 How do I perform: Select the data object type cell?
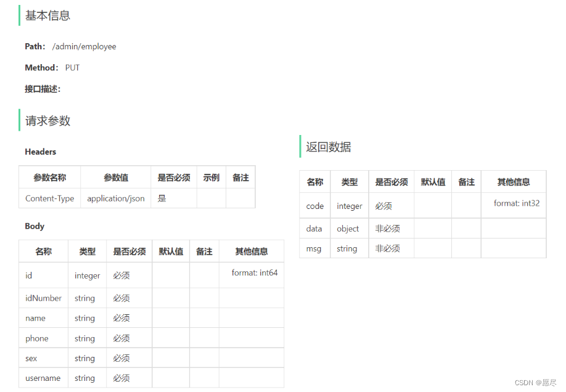pyautogui.click(x=348, y=228)
